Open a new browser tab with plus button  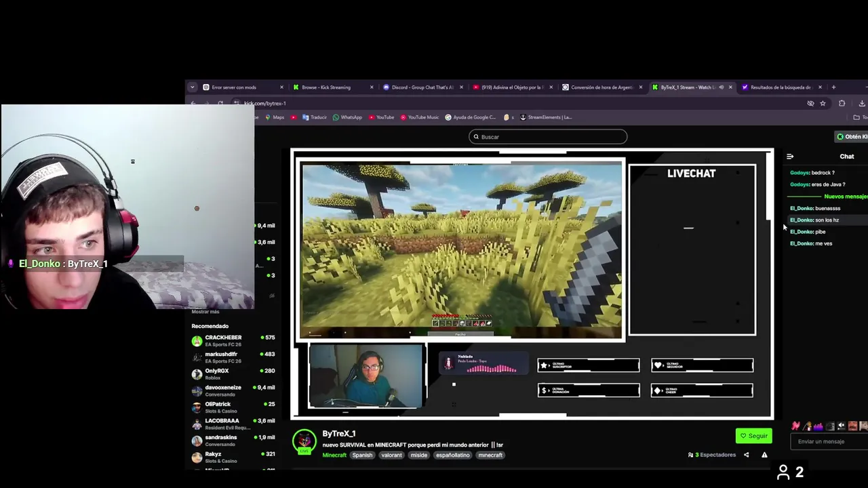tap(833, 87)
